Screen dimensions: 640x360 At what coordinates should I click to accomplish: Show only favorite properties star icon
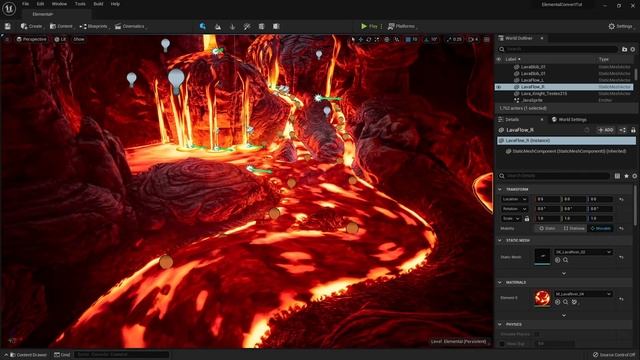[626, 176]
